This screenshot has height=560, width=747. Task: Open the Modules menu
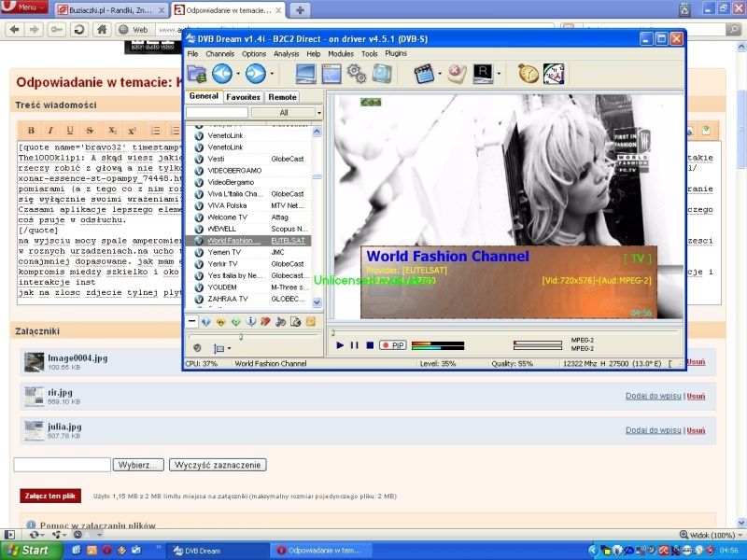341,54
